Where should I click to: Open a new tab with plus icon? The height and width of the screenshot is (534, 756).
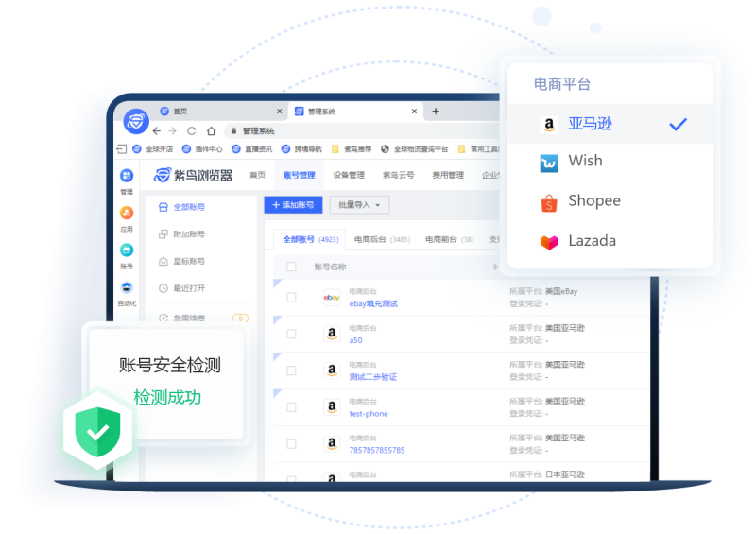(x=436, y=111)
